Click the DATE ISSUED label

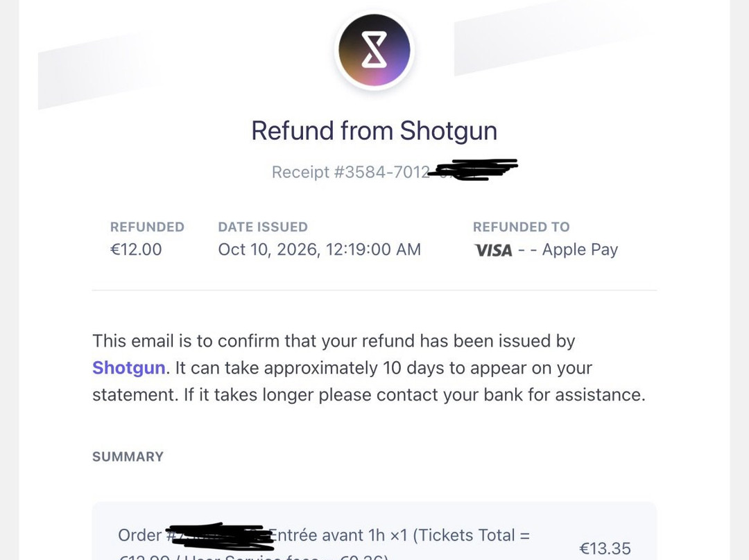pos(263,227)
